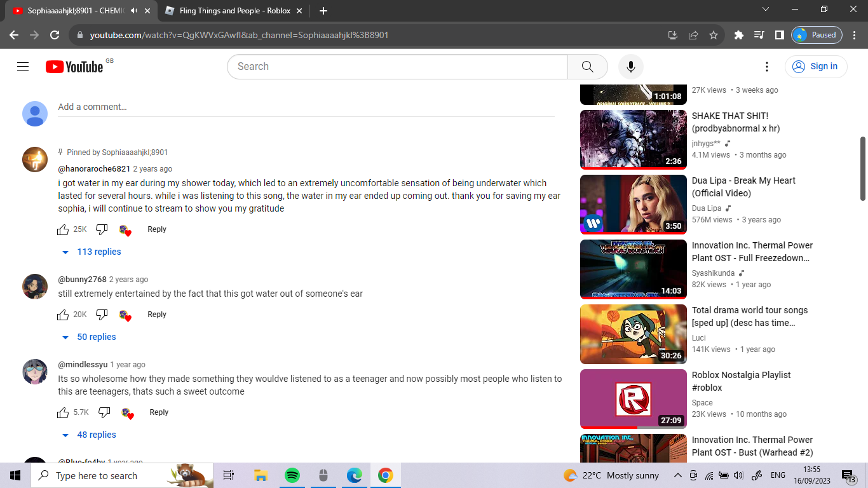Open media controls in Chrome toolbar
Viewport: 868px width, 488px height.
tap(759, 35)
